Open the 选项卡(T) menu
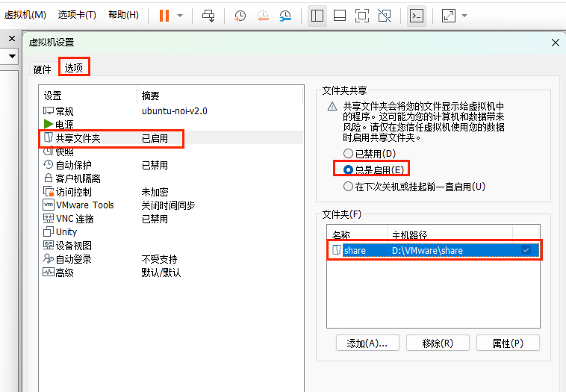 (77, 15)
